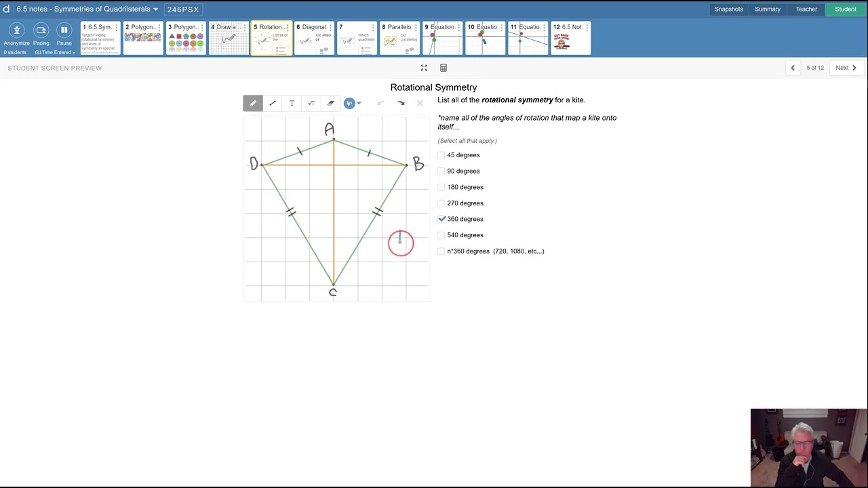Clear the sketch with the X icon
Viewport: 868px width, 488px height.
tap(420, 103)
